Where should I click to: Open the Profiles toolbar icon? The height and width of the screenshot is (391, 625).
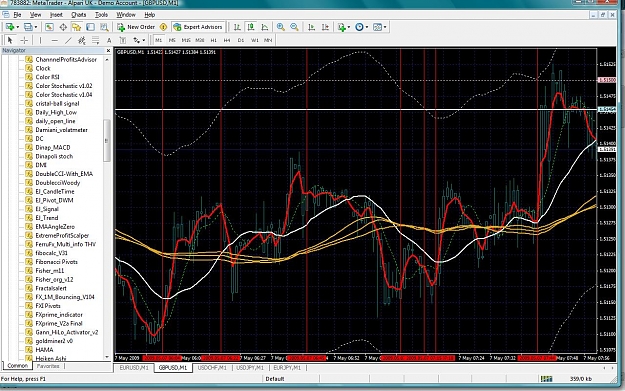pyautogui.click(x=28, y=27)
